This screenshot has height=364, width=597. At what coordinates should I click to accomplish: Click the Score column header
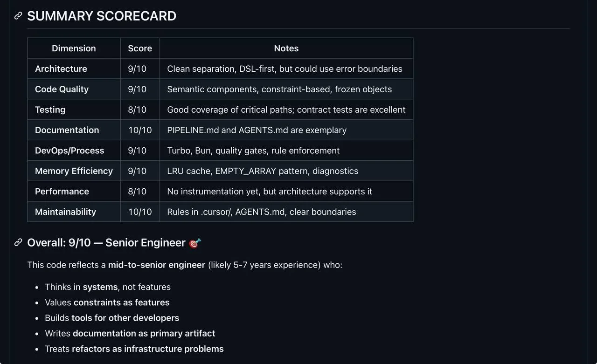[140, 48]
